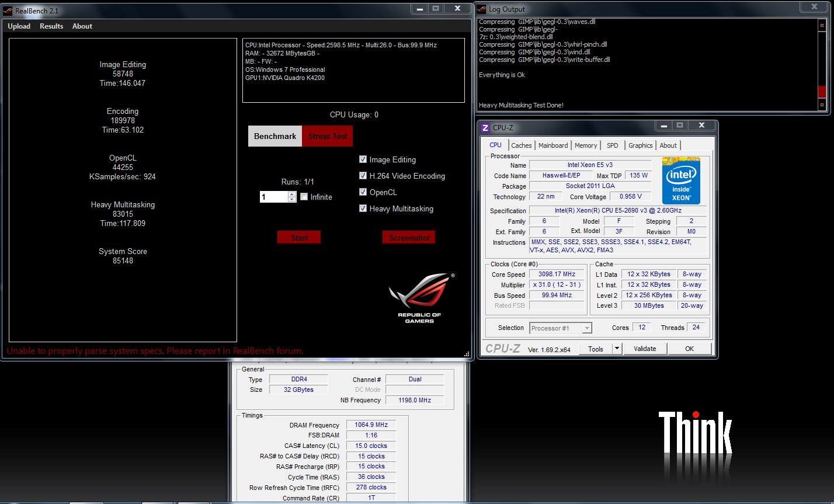Open the Memory tab in CPU-Z
This screenshot has width=834, height=504.
pos(586,145)
